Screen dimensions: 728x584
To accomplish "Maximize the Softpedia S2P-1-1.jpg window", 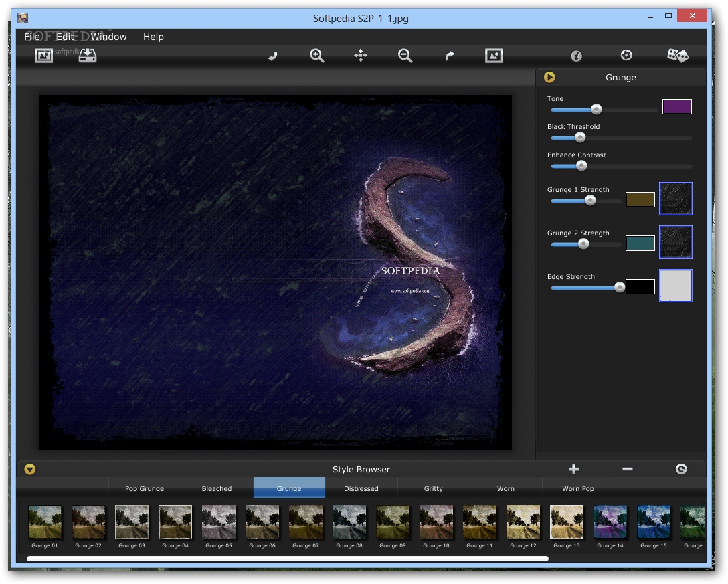I will coord(668,16).
